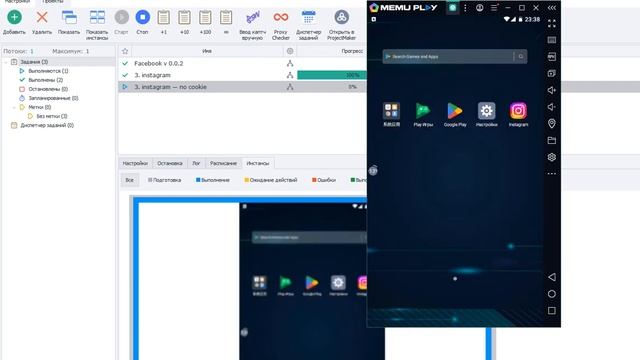Filter instances by Ожидание действий

(x=271, y=180)
